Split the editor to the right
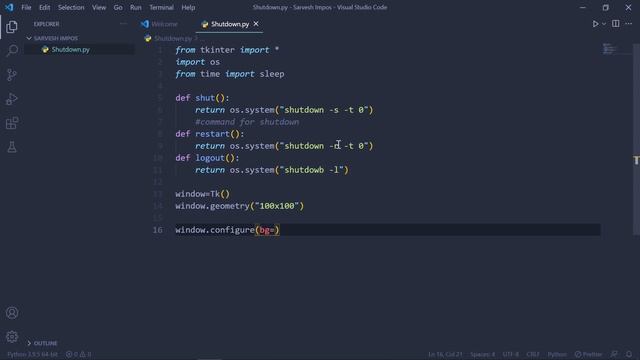Viewport: 640px width, 360px height. pyautogui.click(x=616, y=24)
